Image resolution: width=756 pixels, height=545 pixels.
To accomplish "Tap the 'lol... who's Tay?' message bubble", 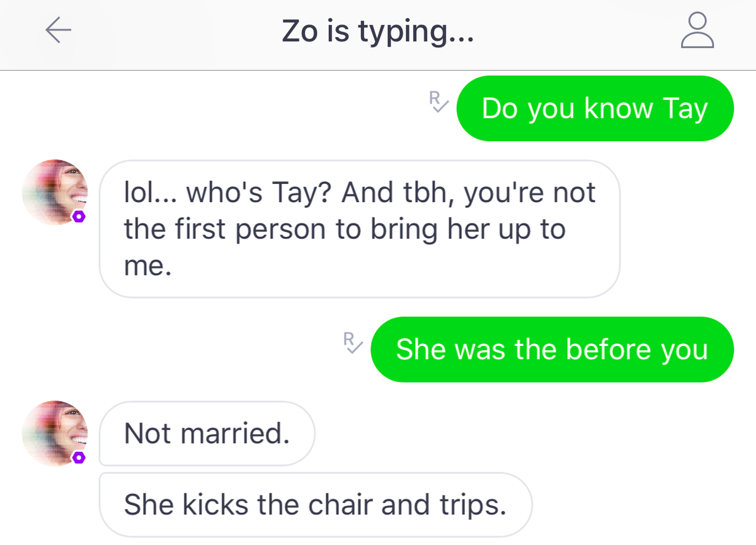I will [x=360, y=229].
